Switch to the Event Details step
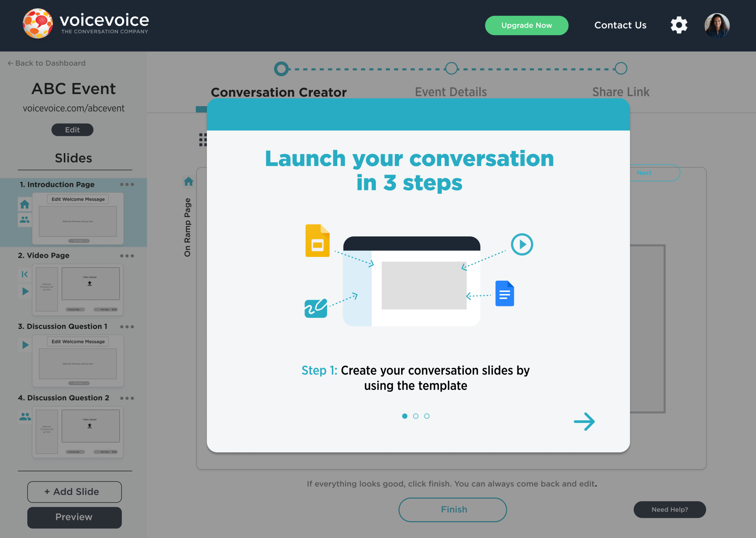 tap(451, 92)
